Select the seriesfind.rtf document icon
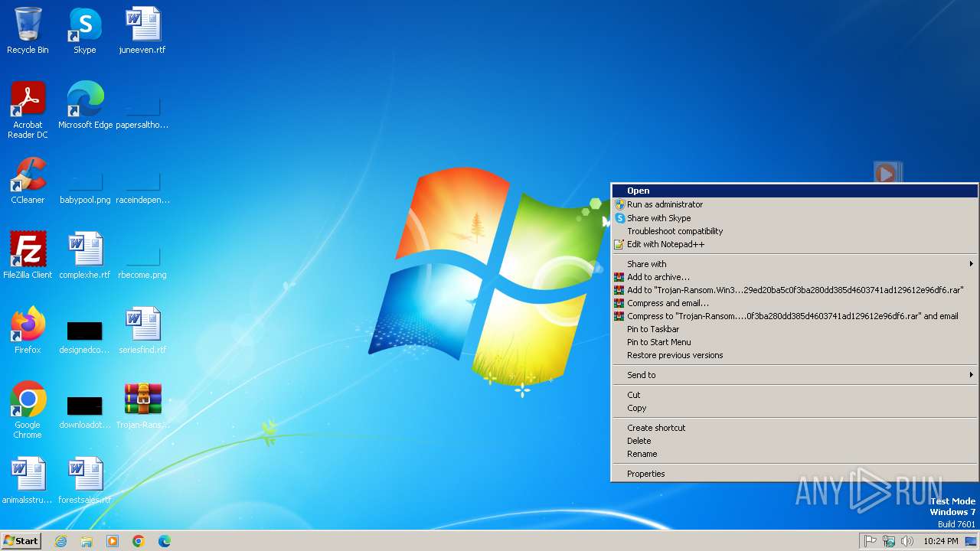Viewport: 980px width, 551px height. pyautogui.click(x=142, y=331)
